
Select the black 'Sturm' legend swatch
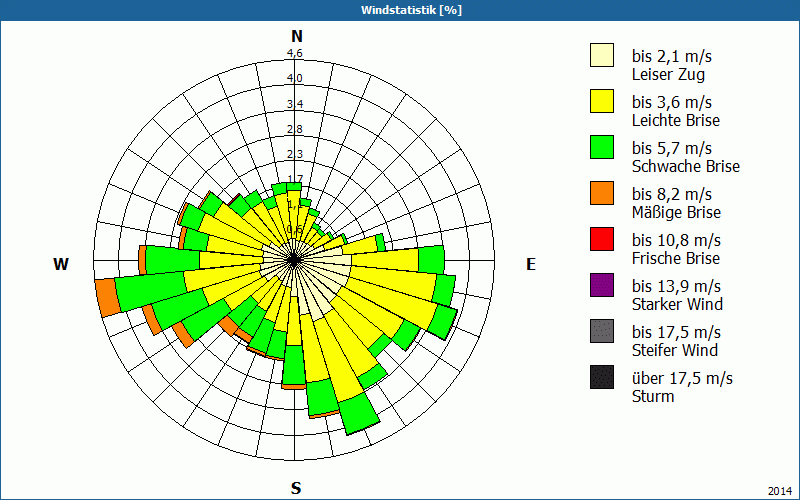[x=601, y=378]
